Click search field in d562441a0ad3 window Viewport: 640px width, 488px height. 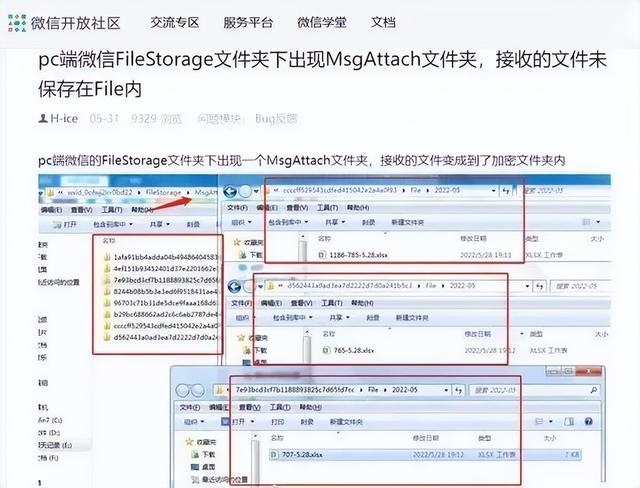click(580, 286)
